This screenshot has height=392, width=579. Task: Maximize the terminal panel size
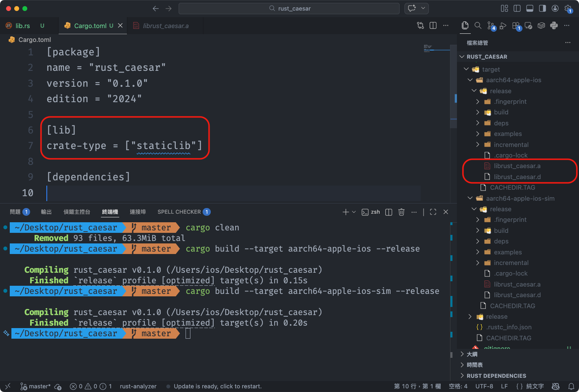pos(433,212)
